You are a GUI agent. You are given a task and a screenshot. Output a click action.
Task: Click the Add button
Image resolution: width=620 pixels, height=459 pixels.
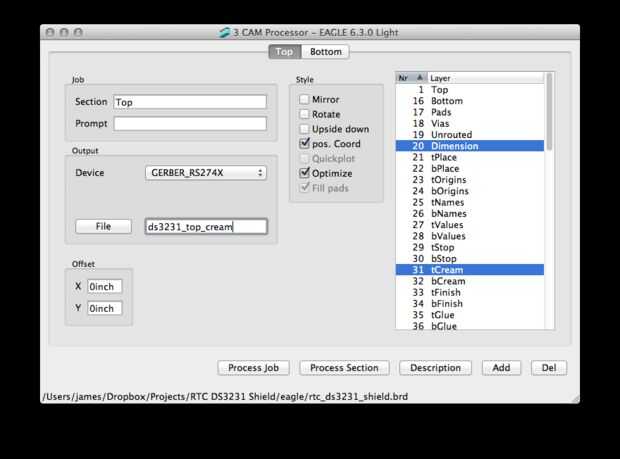coord(501,368)
